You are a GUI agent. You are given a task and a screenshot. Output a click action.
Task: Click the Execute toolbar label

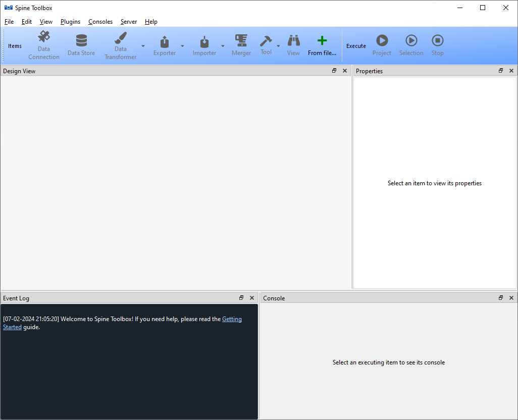click(356, 46)
